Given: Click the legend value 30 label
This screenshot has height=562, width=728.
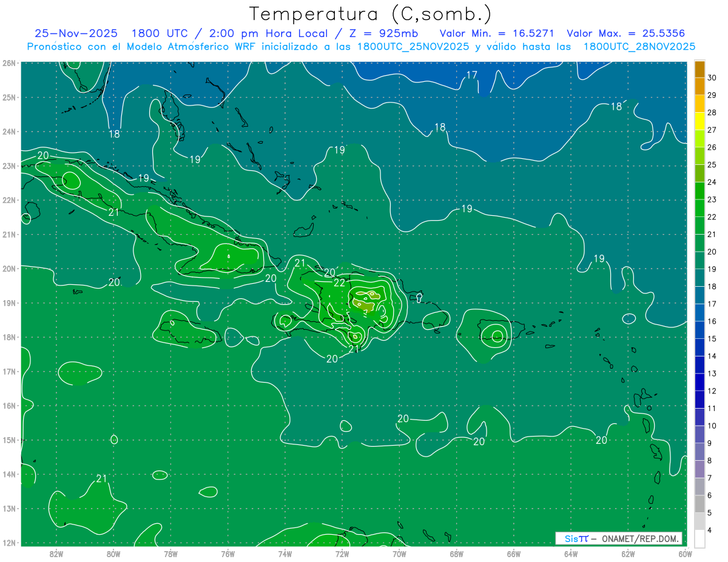Looking at the screenshot, I should coord(712,78).
